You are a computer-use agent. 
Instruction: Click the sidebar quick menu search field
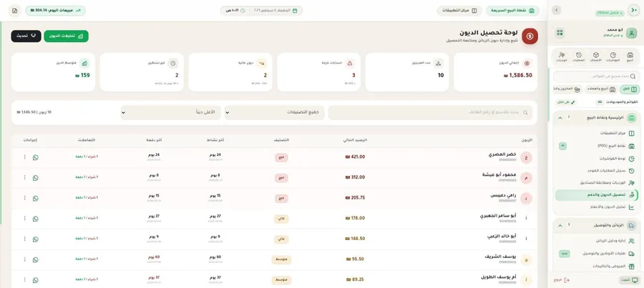coord(596,76)
